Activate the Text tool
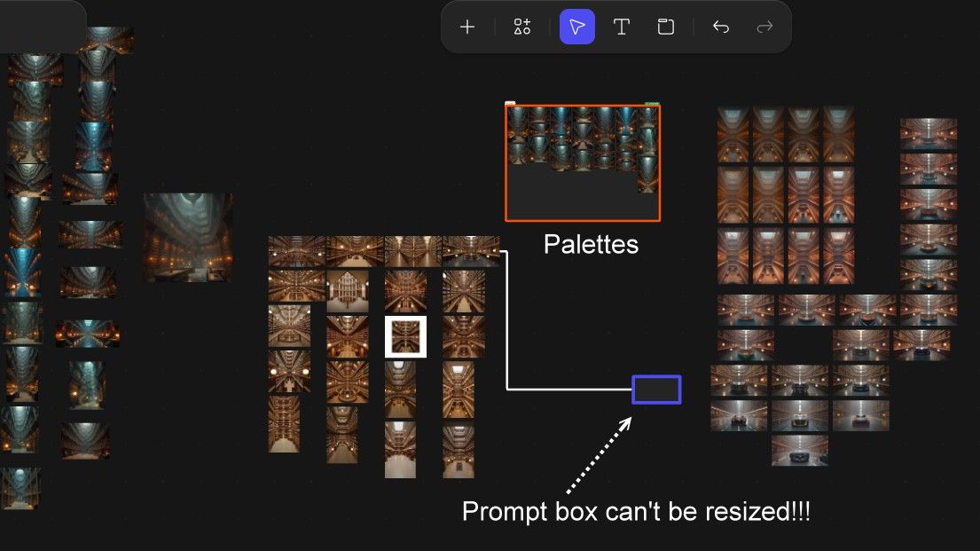 pyautogui.click(x=622, y=27)
